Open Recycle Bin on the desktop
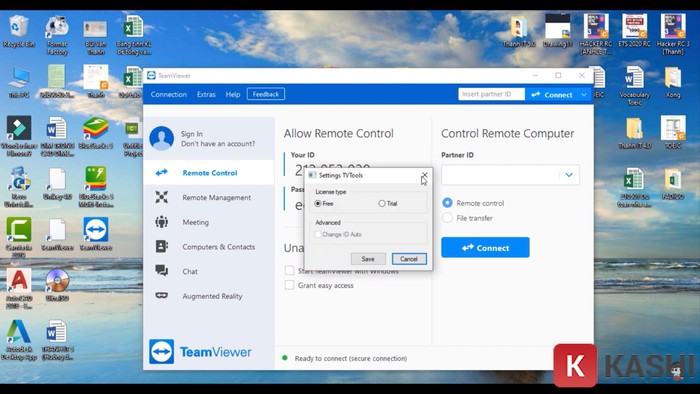 pyautogui.click(x=18, y=31)
